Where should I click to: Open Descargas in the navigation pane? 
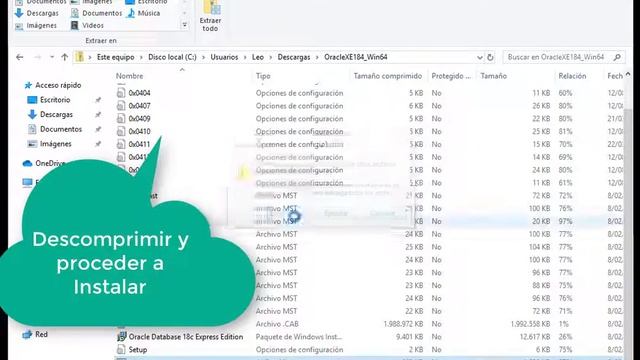56,115
